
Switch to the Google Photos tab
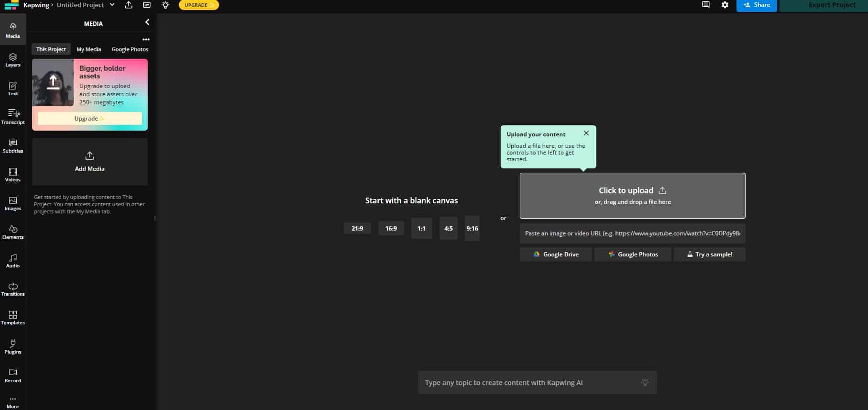(x=130, y=49)
